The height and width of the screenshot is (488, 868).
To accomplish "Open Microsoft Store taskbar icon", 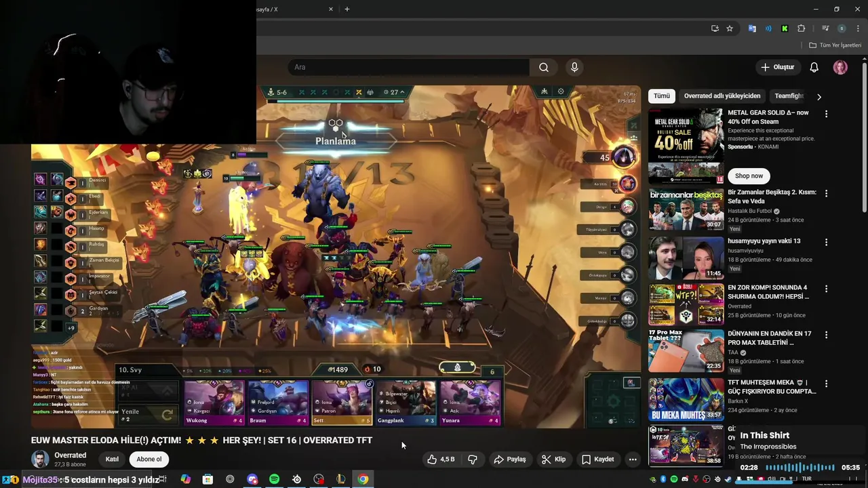I will (208, 479).
